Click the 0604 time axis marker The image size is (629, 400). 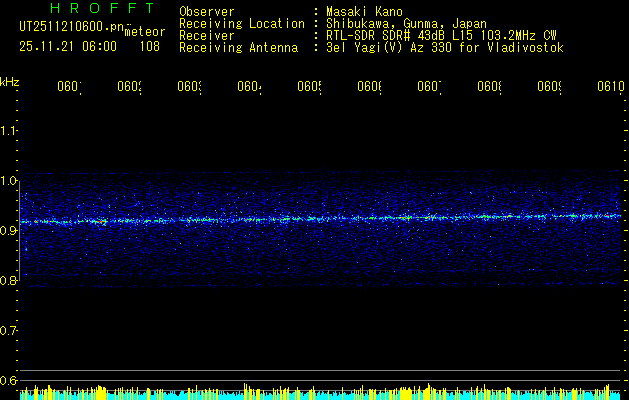(249, 86)
